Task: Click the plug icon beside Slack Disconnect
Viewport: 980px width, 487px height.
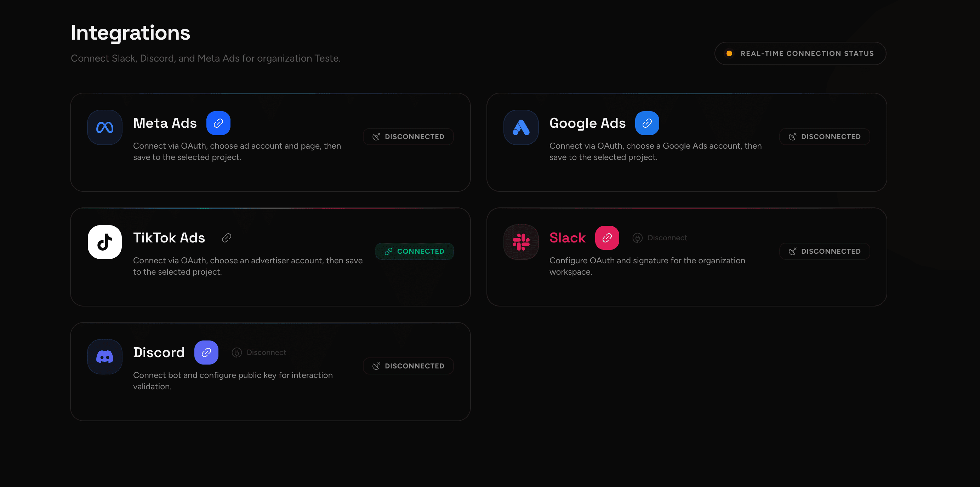Action: (x=637, y=238)
